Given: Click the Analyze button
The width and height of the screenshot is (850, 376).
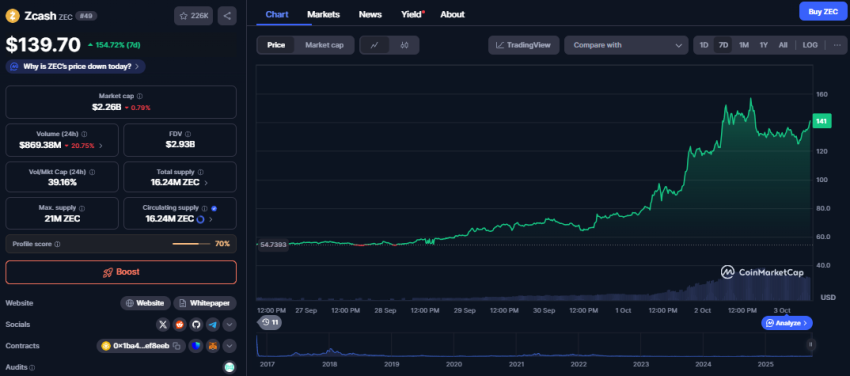Looking at the screenshot, I should (787, 323).
